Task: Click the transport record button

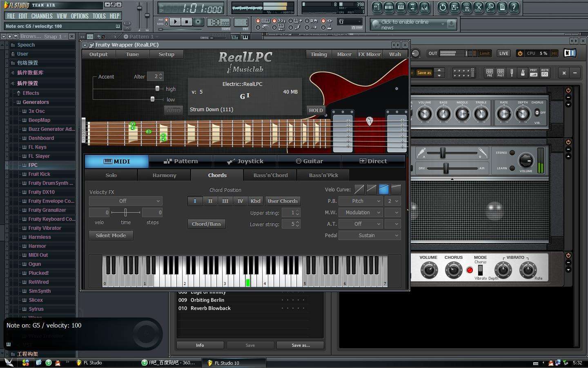Action: point(198,22)
